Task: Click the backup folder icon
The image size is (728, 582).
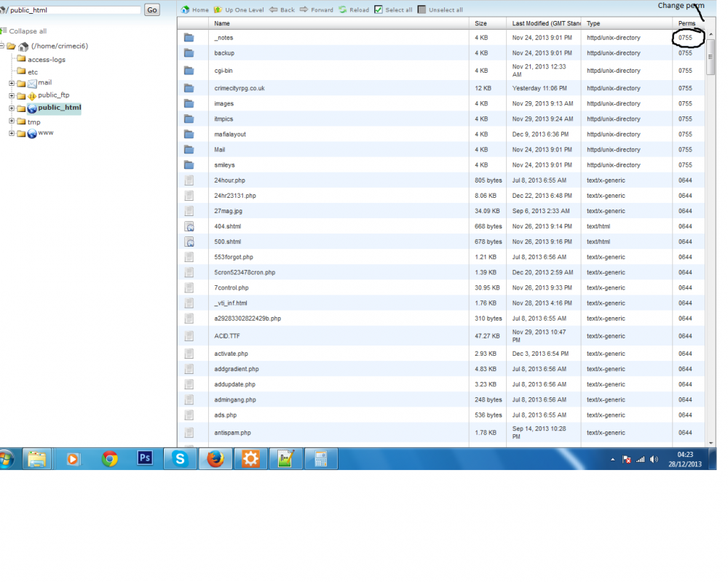Action: pyautogui.click(x=189, y=53)
